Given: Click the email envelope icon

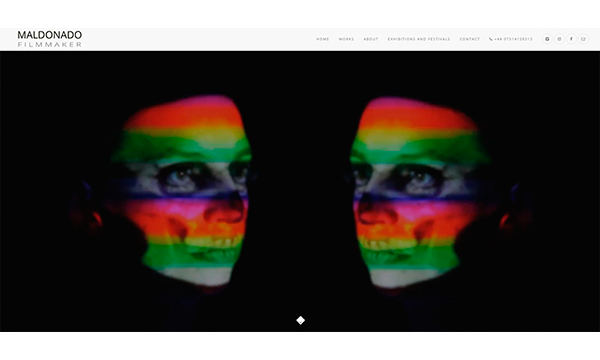Looking at the screenshot, I should pyautogui.click(x=583, y=39).
